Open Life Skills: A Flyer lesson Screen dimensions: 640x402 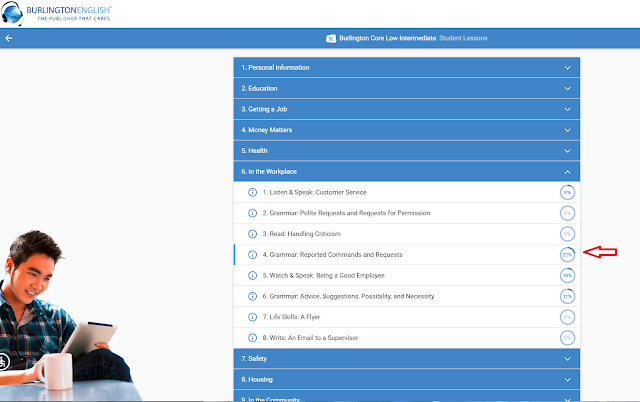point(407,317)
